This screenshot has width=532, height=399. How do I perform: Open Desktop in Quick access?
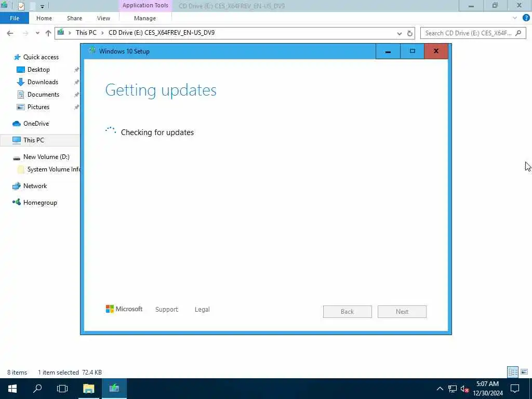[x=38, y=70]
